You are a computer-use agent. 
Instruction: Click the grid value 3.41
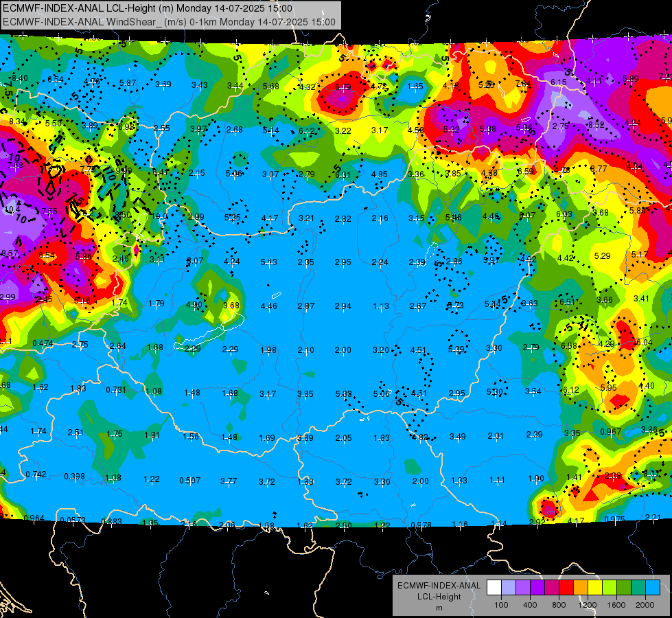[x=642, y=298]
